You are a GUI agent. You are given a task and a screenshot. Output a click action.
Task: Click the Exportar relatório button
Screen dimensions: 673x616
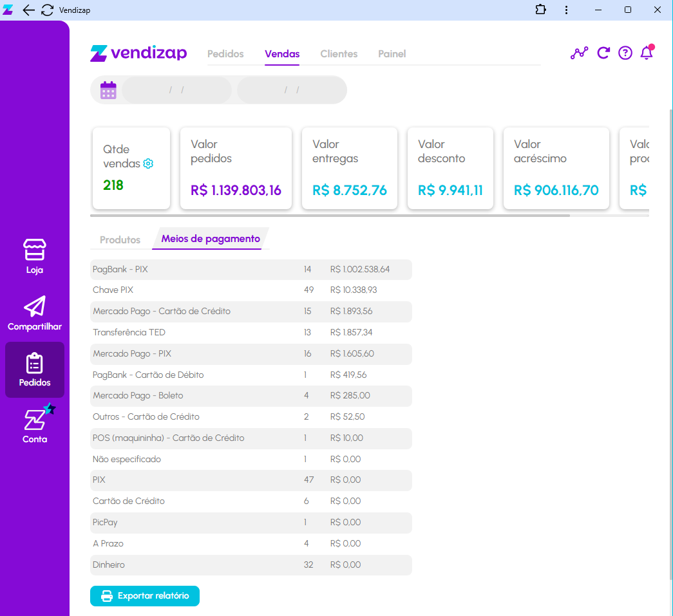click(x=145, y=596)
